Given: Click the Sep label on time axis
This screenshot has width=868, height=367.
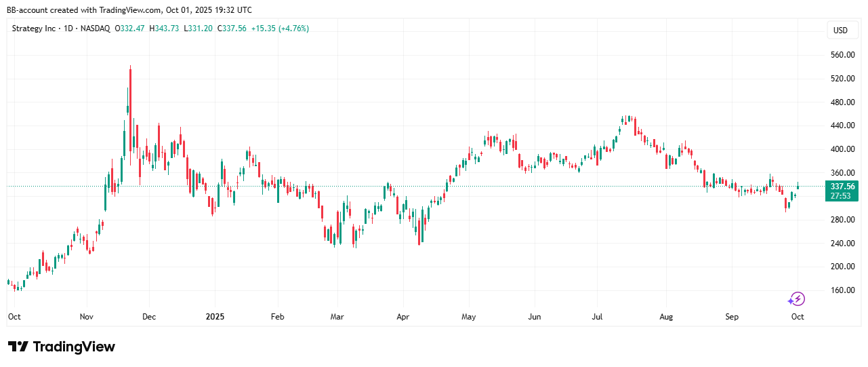Looking at the screenshot, I should (732, 317).
